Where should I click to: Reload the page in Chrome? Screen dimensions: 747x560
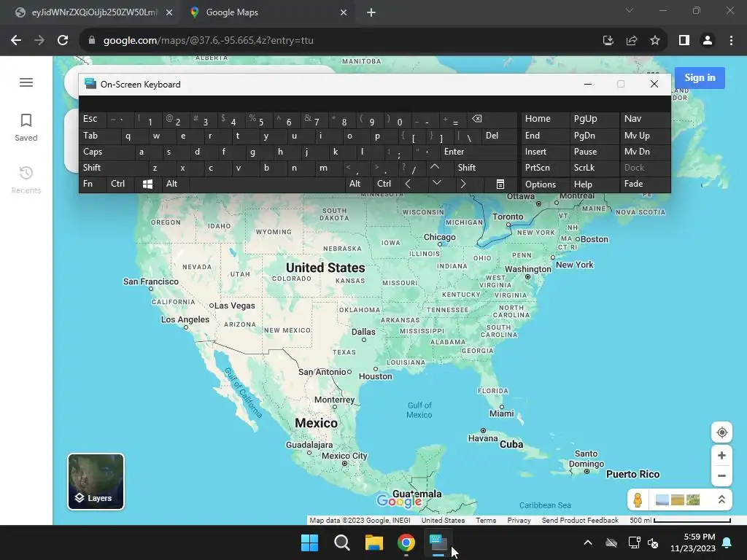[x=63, y=41]
